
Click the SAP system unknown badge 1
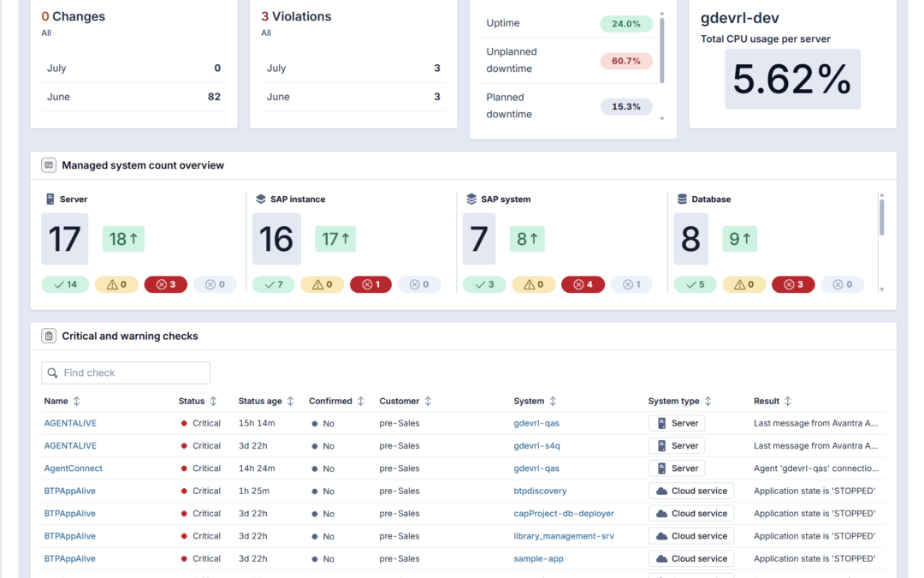[x=631, y=284]
